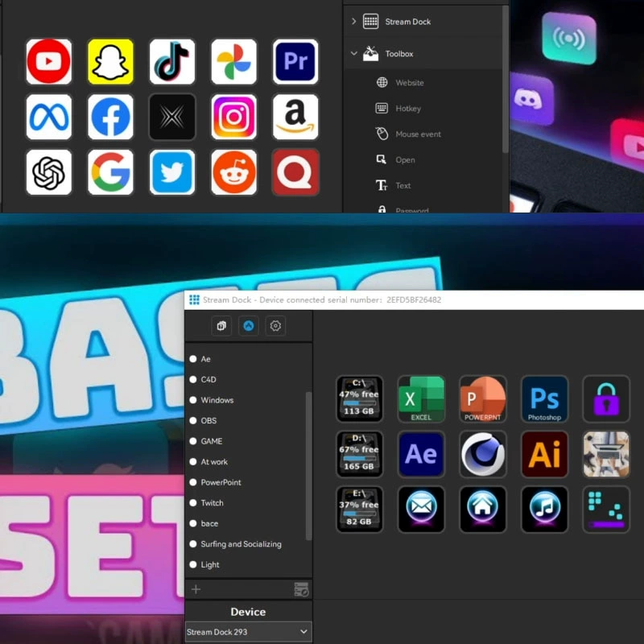The width and height of the screenshot is (644, 644).
Task: Click the Meta infinity logo key
Action: click(x=49, y=117)
